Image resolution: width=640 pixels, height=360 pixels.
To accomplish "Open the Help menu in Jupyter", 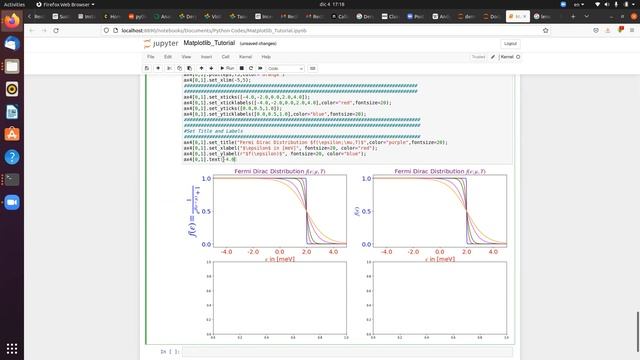I will [266, 57].
